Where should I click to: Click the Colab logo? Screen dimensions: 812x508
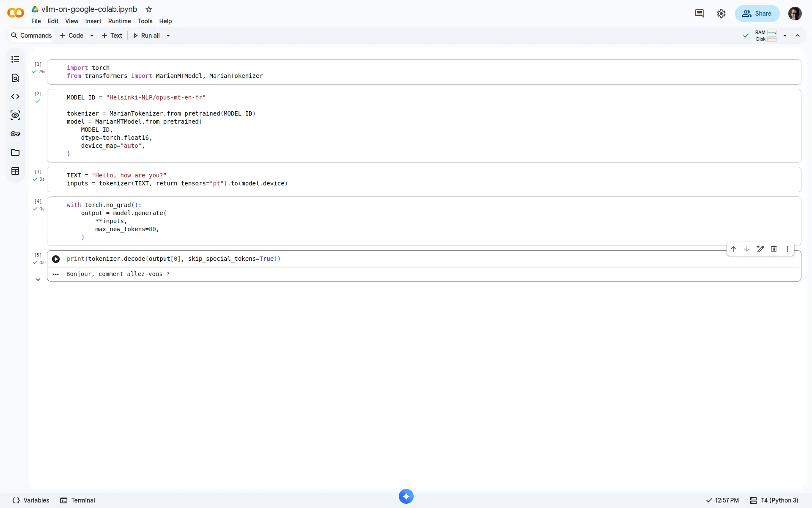tap(16, 13)
